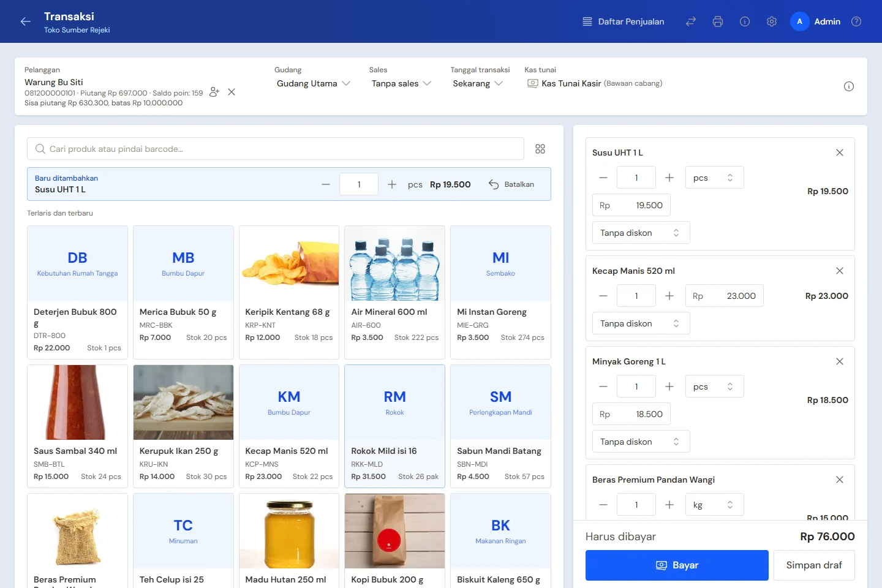882x588 pixels.
Task: Open the Gudang Utama dropdown
Action: [313, 83]
